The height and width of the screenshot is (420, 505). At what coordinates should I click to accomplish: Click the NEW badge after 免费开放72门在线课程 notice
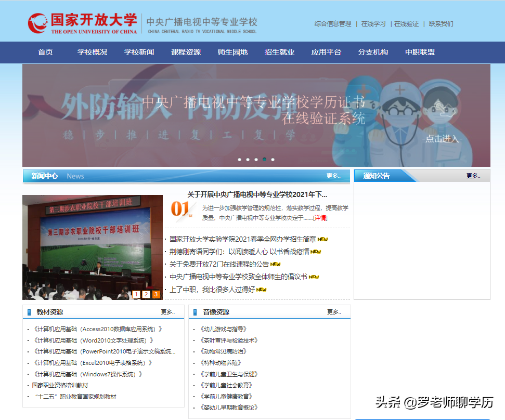pyautogui.click(x=276, y=264)
